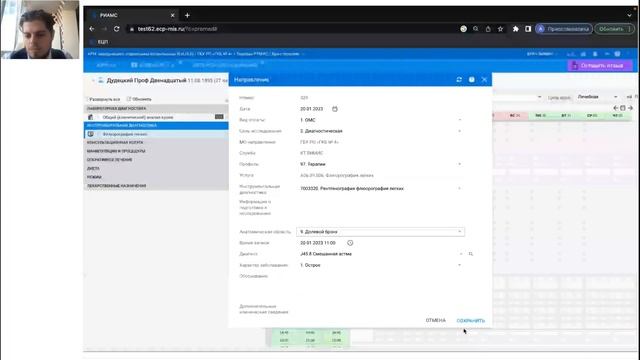Open browser tab search chevron at top right

click(629, 16)
